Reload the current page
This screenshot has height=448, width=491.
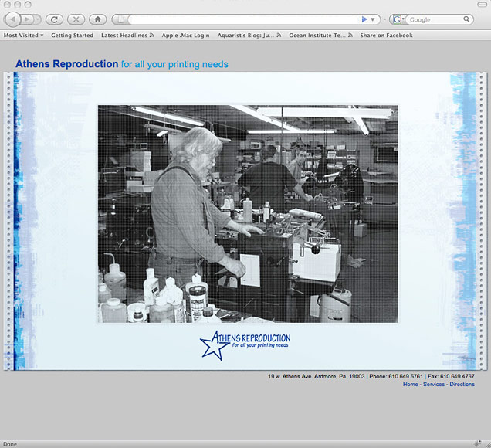click(53, 19)
